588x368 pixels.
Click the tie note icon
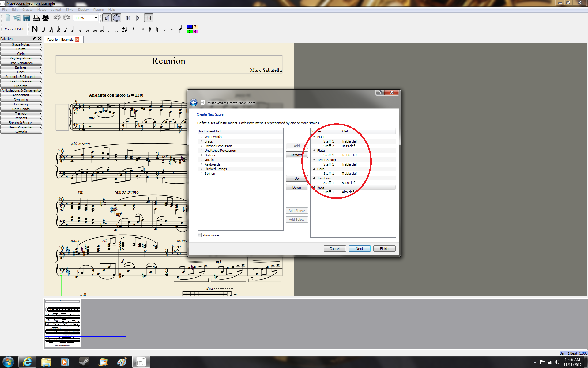click(x=124, y=29)
